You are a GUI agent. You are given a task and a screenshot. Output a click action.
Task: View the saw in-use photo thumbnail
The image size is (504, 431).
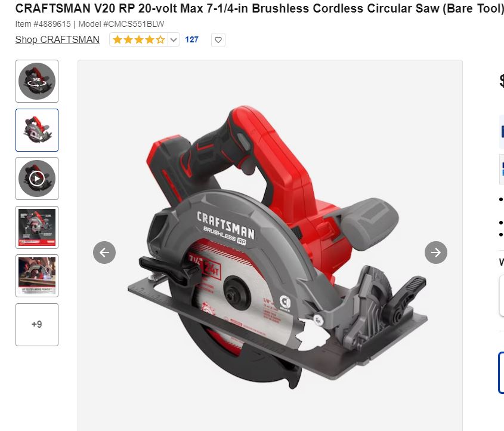[37, 276]
